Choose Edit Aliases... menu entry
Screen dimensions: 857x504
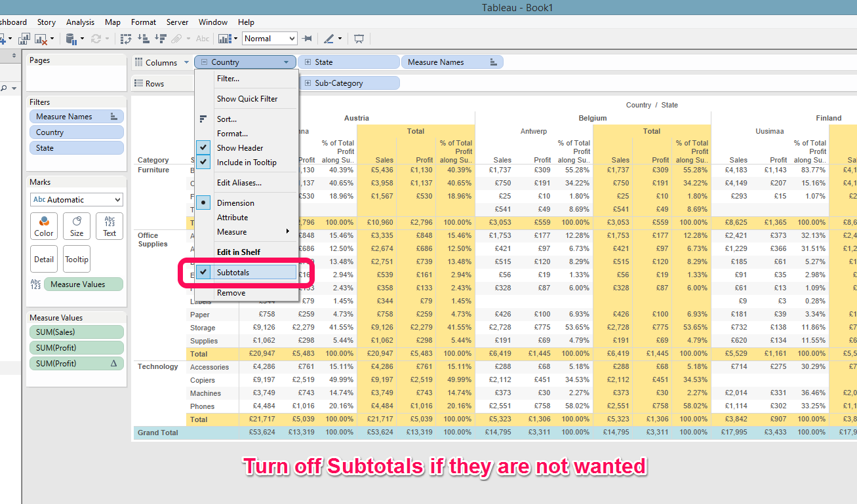(x=247, y=183)
